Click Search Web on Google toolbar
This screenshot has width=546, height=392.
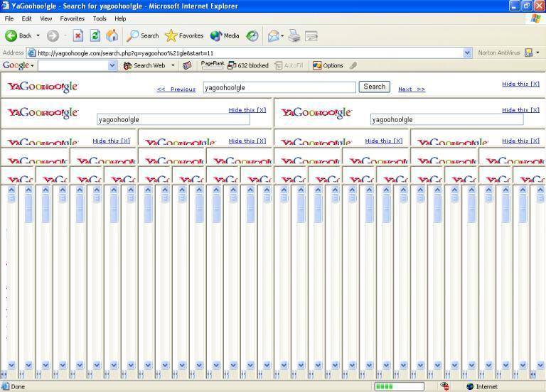tap(144, 65)
